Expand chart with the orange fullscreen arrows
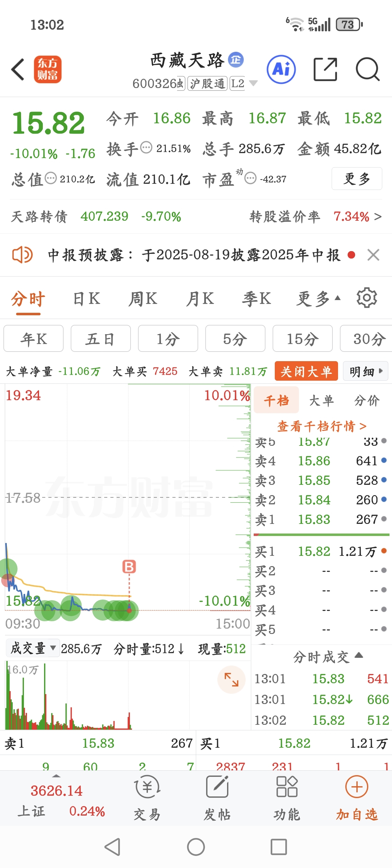392x868 pixels. click(x=231, y=679)
